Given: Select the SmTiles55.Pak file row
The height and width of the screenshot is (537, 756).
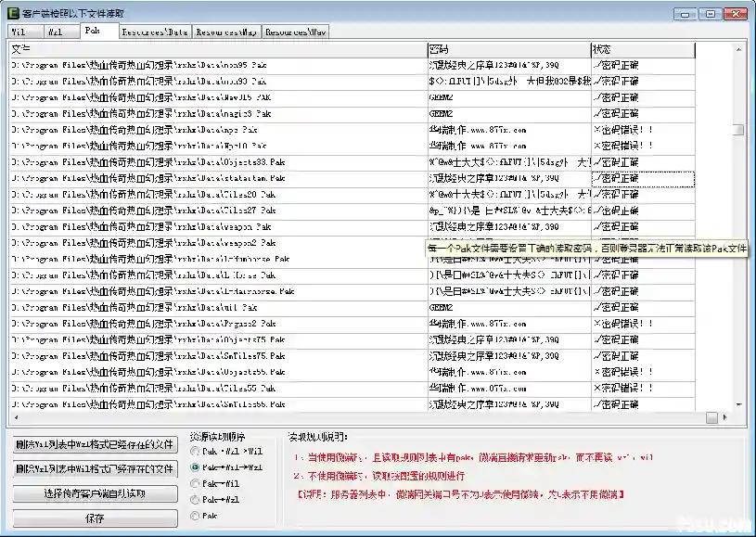Looking at the screenshot, I should pyautogui.click(x=352, y=404).
